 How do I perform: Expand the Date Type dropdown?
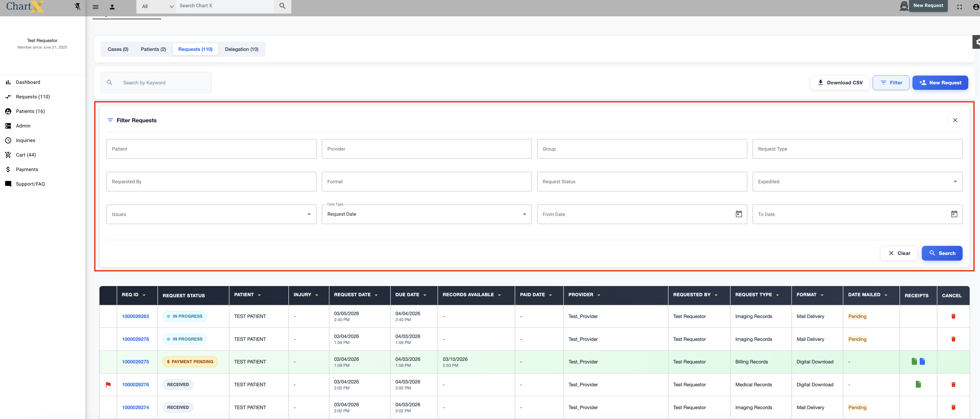click(x=524, y=214)
